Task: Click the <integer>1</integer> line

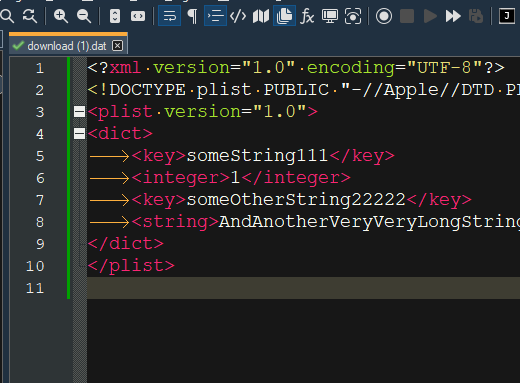Action: point(241,178)
